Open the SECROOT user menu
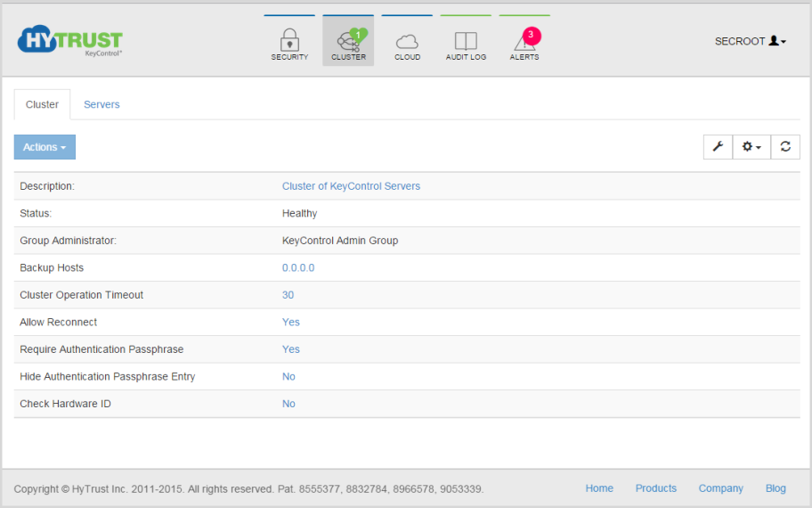This screenshot has height=508, width=812. coord(751,41)
